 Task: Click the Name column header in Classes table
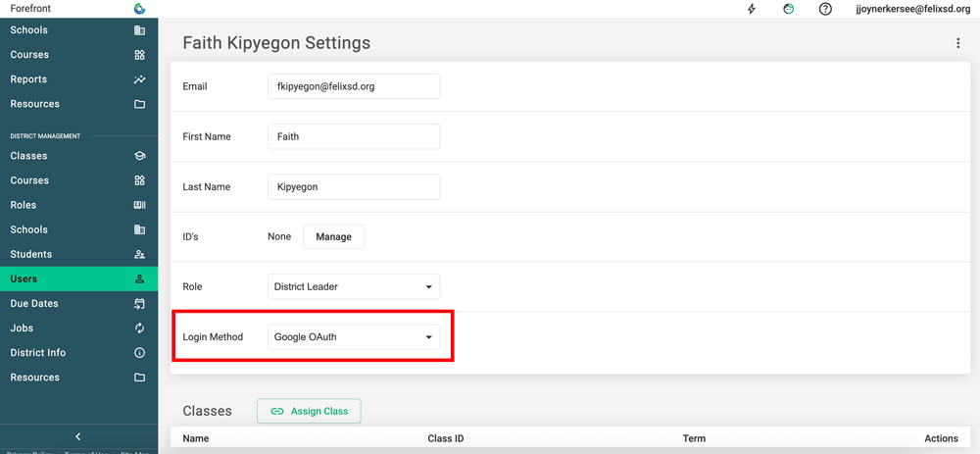coord(196,438)
